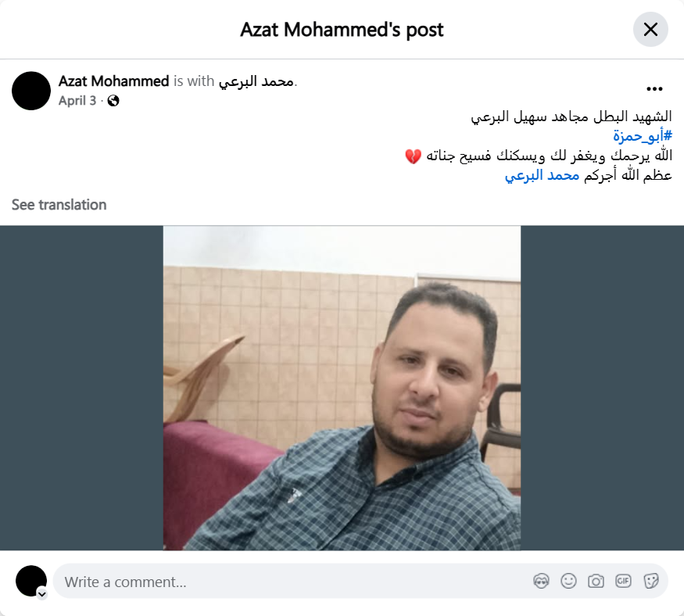The width and height of the screenshot is (684, 616).
Task: Click the public audience globe icon
Action: tap(113, 101)
